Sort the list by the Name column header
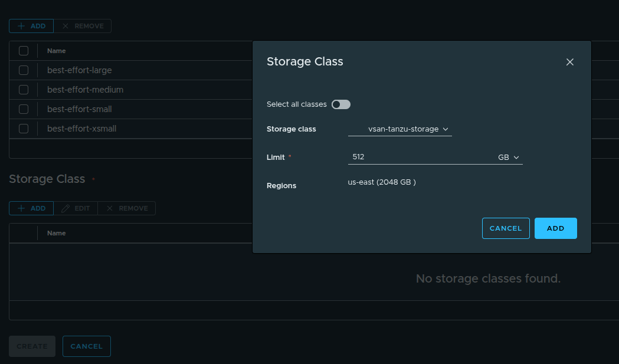The height and width of the screenshot is (364, 619). 56,50
